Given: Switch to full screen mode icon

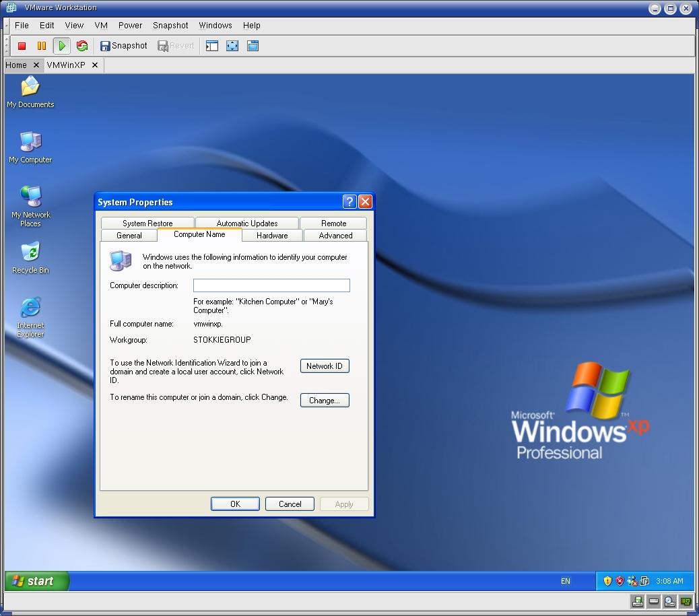Looking at the screenshot, I should 232,46.
